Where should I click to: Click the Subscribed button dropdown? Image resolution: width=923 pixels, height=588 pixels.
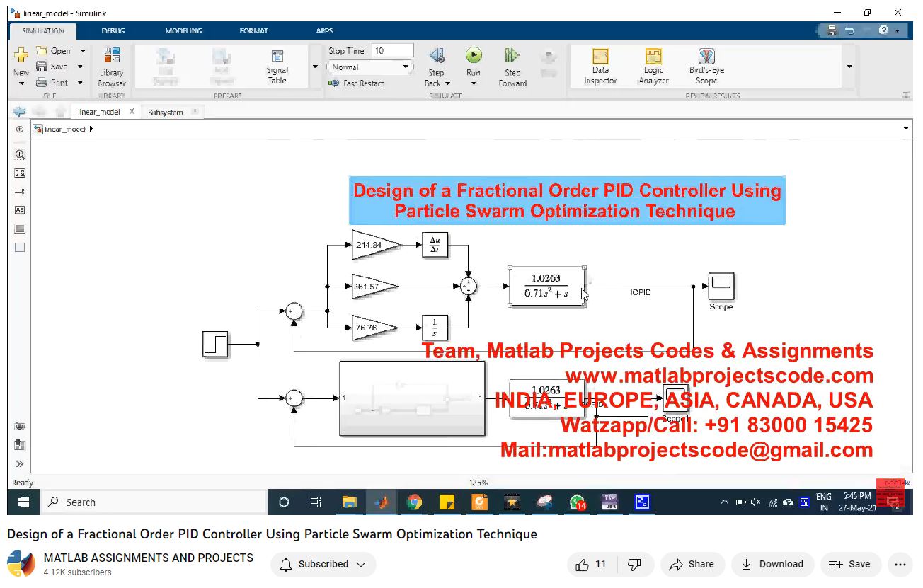coord(323,565)
